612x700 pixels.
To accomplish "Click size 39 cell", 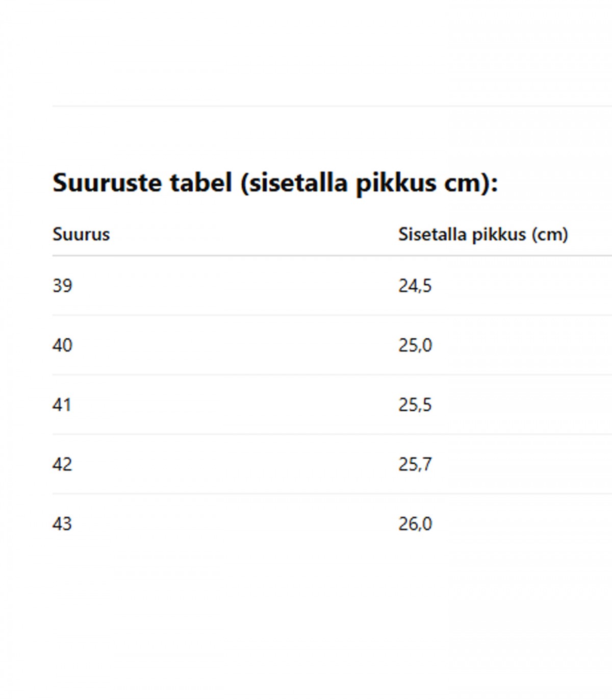I will tap(62, 286).
